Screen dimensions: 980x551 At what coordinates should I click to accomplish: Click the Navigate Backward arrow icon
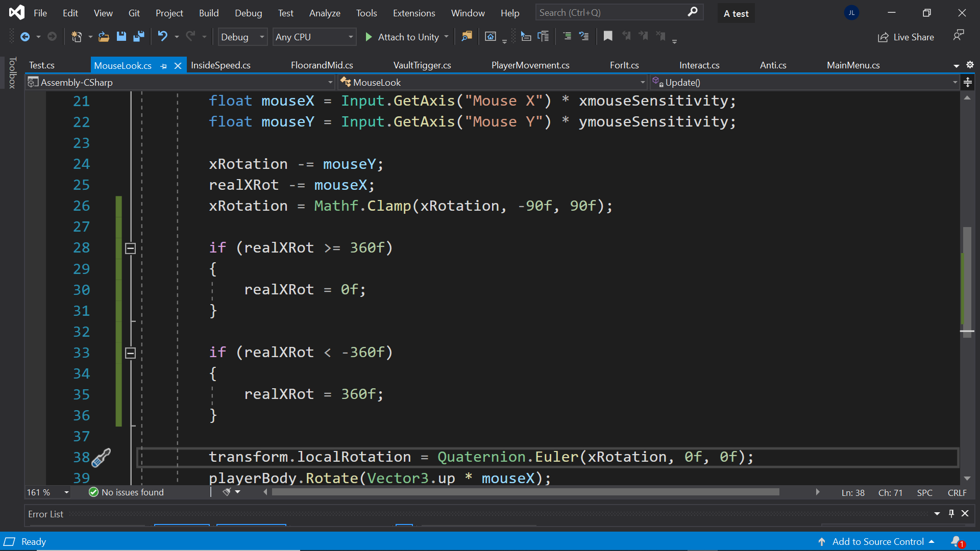pyautogui.click(x=24, y=37)
